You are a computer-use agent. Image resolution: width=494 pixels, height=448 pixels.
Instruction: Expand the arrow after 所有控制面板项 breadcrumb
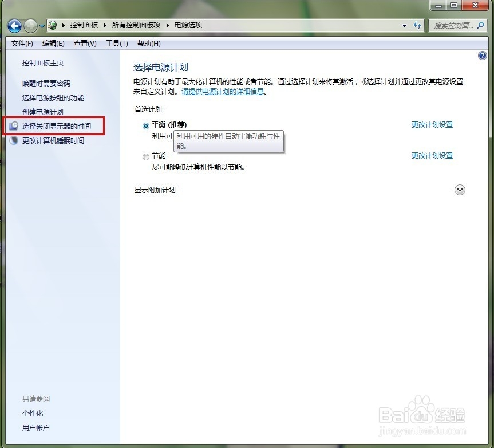167,26
